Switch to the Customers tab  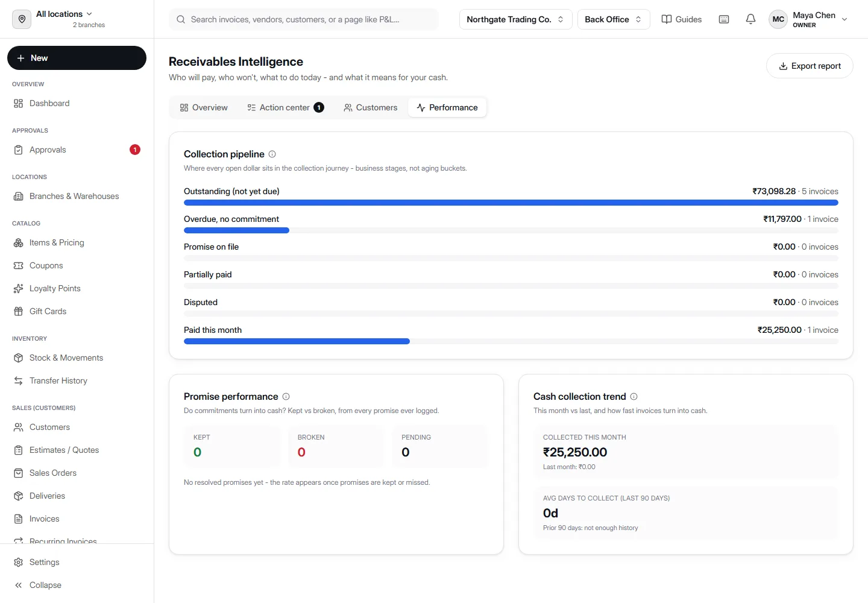coord(371,108)
